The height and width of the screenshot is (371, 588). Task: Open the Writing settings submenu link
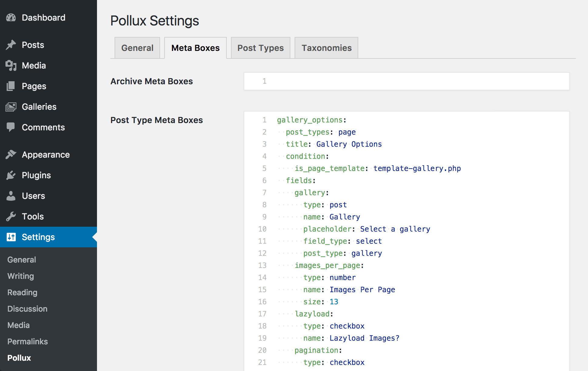coord(21,276)
